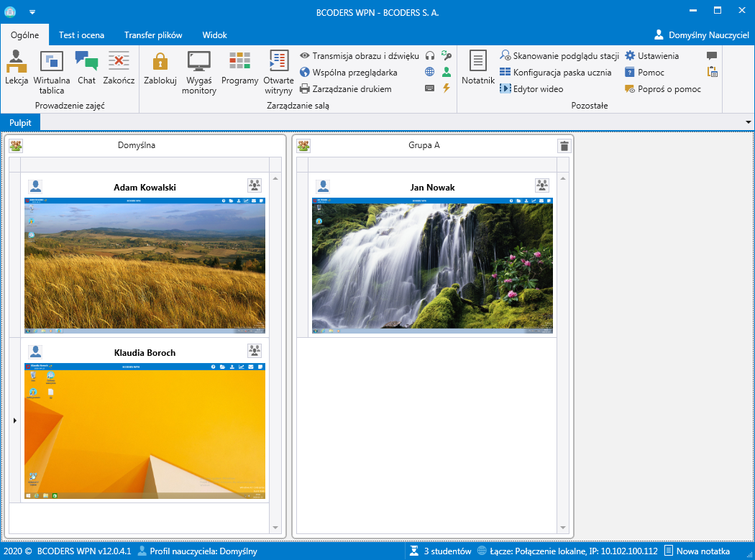Click the 'Łącze: Połączenie lokalne' status entry
This screenshot has width=755, height=560.
[x=568, y=551]
